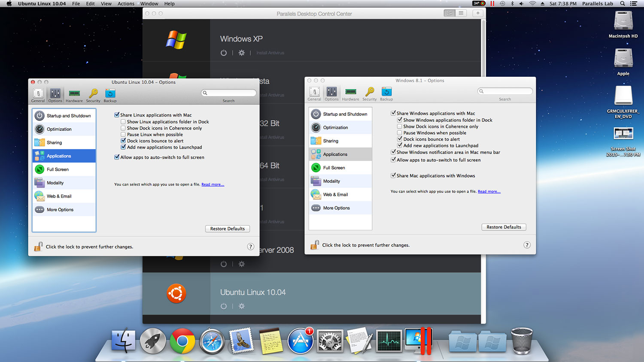The image size is (644, 362).
Task: Open Hardware tab in Ubuntu Options window
Action: 74,95
